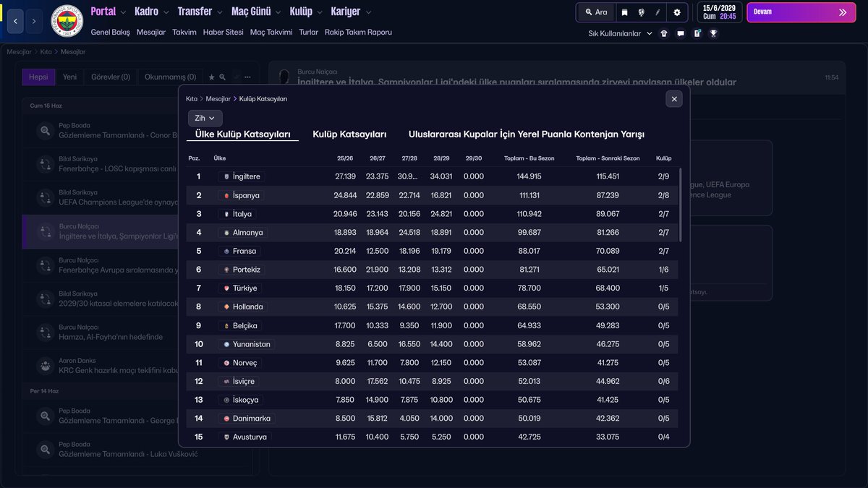Expand the Portal menu chevron

tap(123, 12)
